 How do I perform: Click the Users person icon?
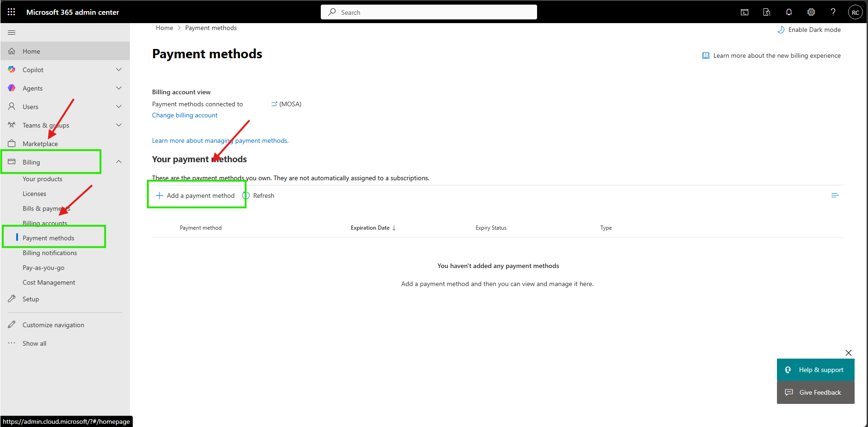[x=12, y=106]
